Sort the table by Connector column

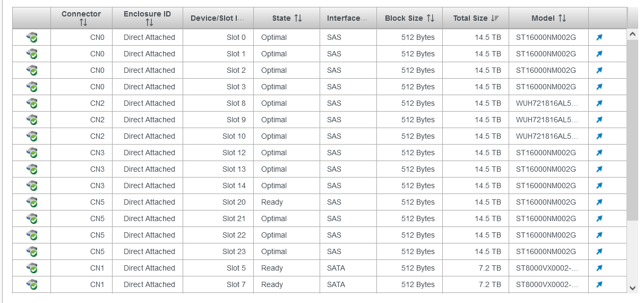pos(82,18)
